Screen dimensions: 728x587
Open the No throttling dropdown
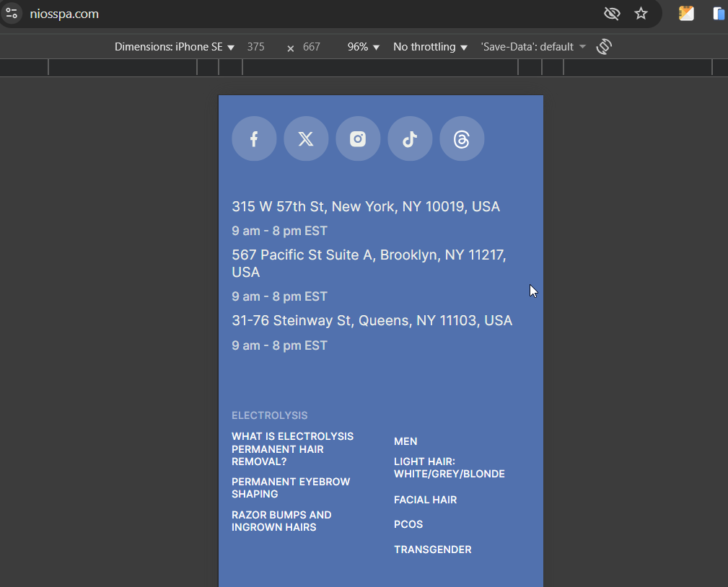click(430, 47)
